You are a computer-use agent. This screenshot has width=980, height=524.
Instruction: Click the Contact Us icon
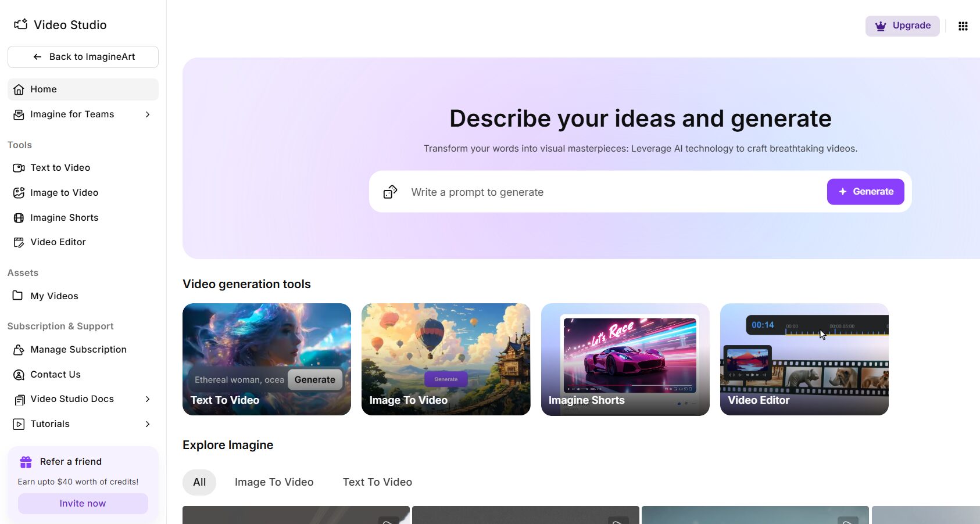click(19, 375)
